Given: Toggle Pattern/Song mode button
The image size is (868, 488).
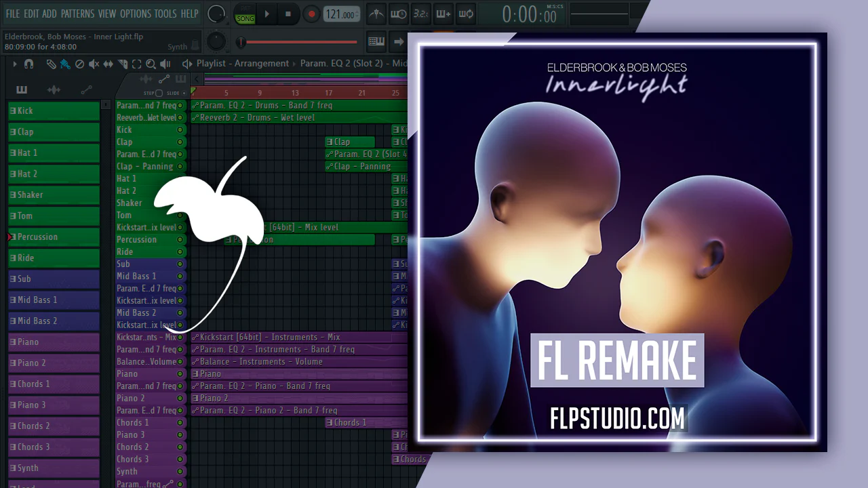Looking at the screenshot, I should (x=245, y=14).
